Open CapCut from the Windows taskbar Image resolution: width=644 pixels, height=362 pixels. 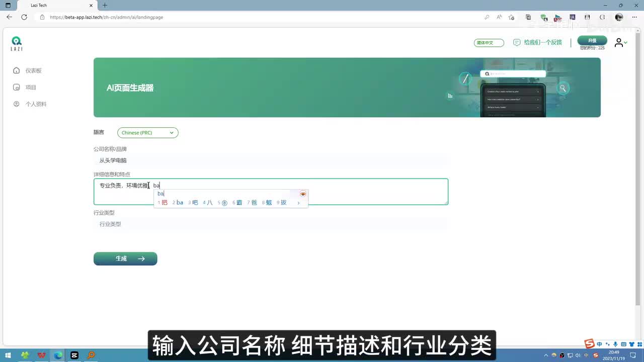point(74,355)
